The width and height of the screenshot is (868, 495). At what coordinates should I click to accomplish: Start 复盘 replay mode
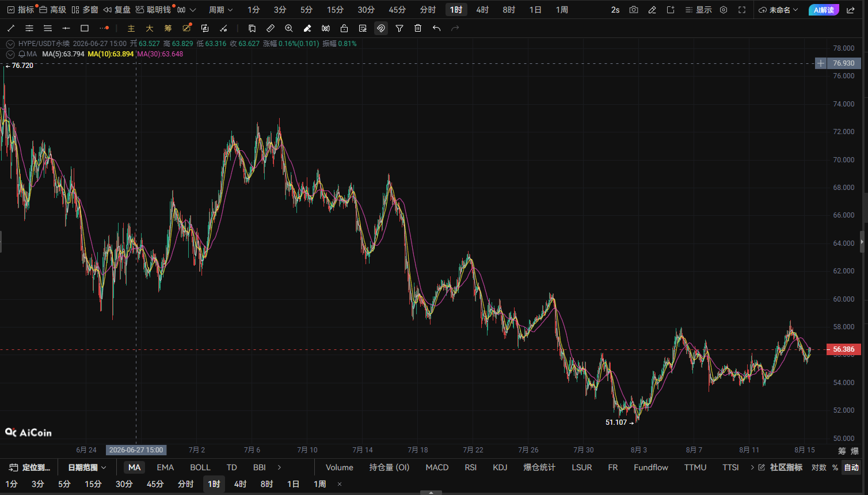click(117, 10)
